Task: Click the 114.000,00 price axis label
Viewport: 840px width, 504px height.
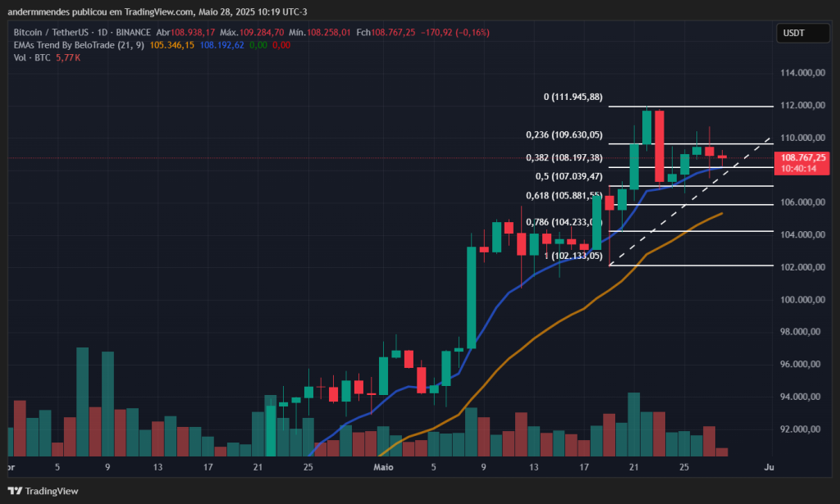Action: coord(802,73)
